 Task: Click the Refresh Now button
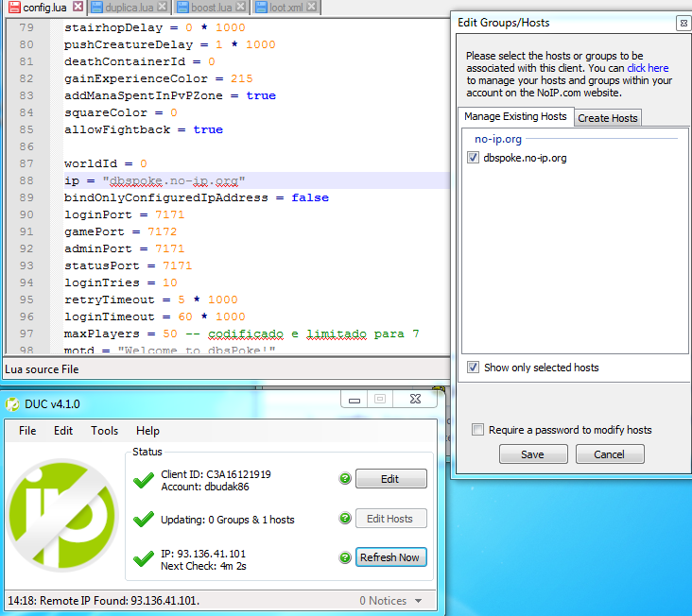coord(391,557)
